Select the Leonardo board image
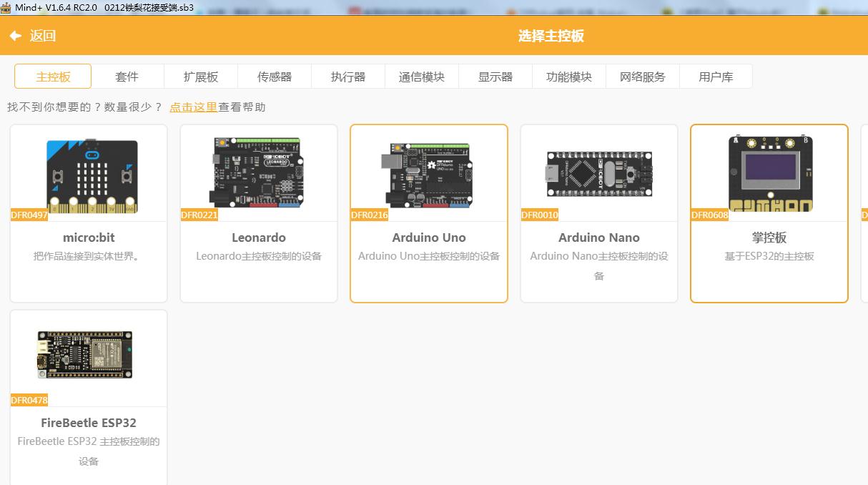The image size is (868, 485). (x=258, y=172)
